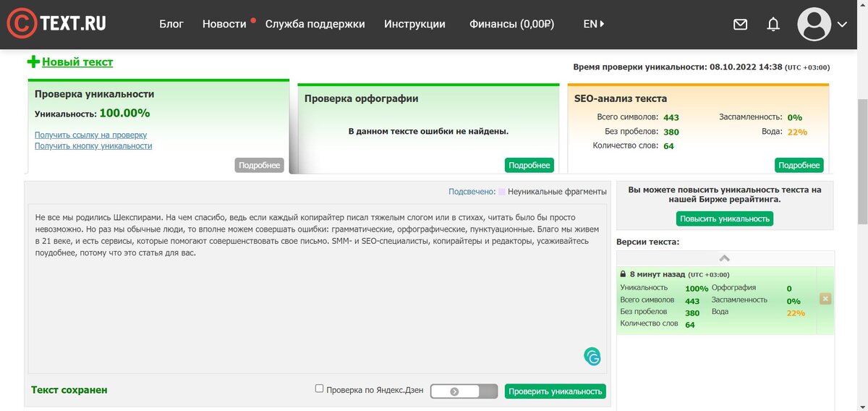Click 'В данном тексте ошибки не найдены' message
Screen dimensions: 868x411
[x=428, y=132]
